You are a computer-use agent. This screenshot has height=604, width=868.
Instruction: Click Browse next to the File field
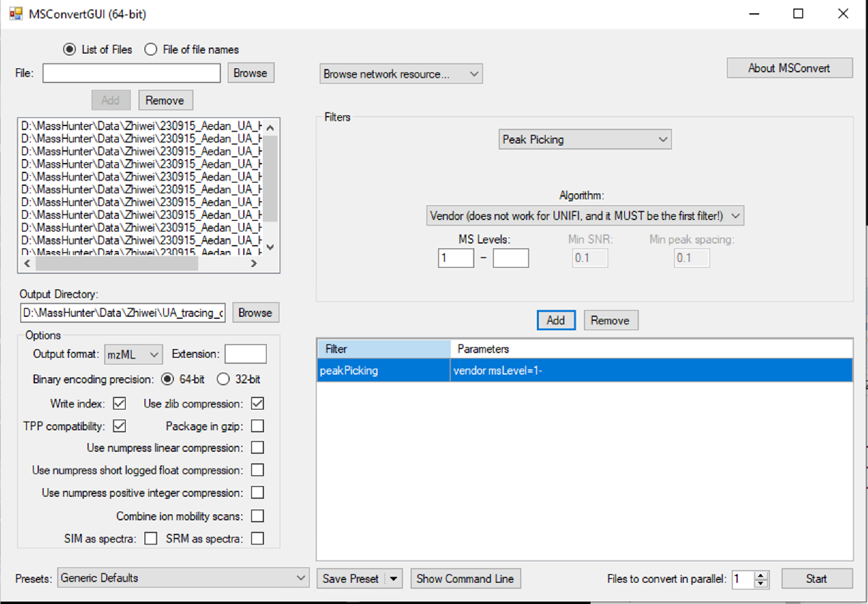251,73
